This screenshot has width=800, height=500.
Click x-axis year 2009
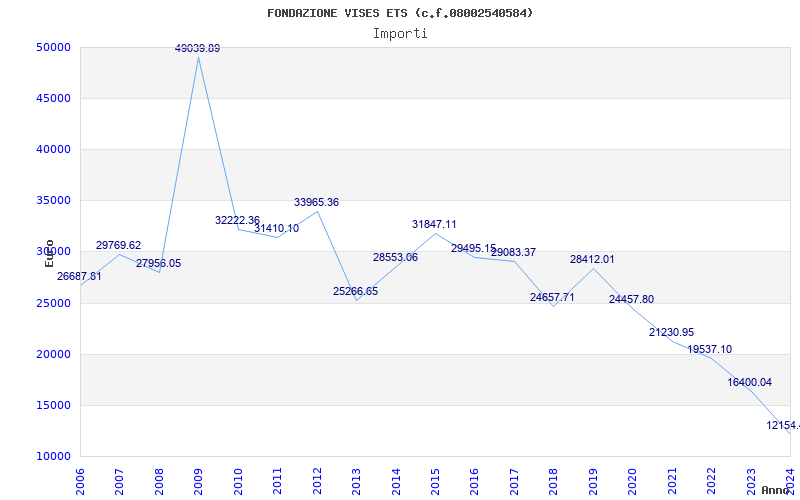(198, 481)
